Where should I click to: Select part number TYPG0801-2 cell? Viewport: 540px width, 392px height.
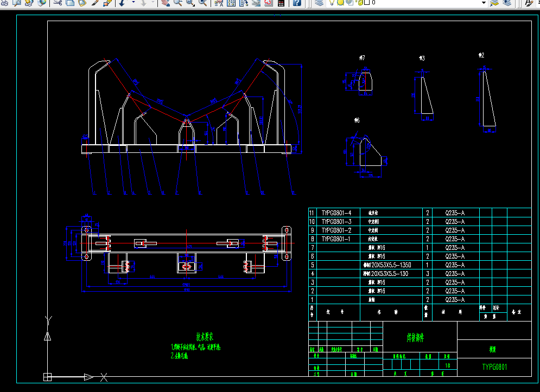point(336,230)
